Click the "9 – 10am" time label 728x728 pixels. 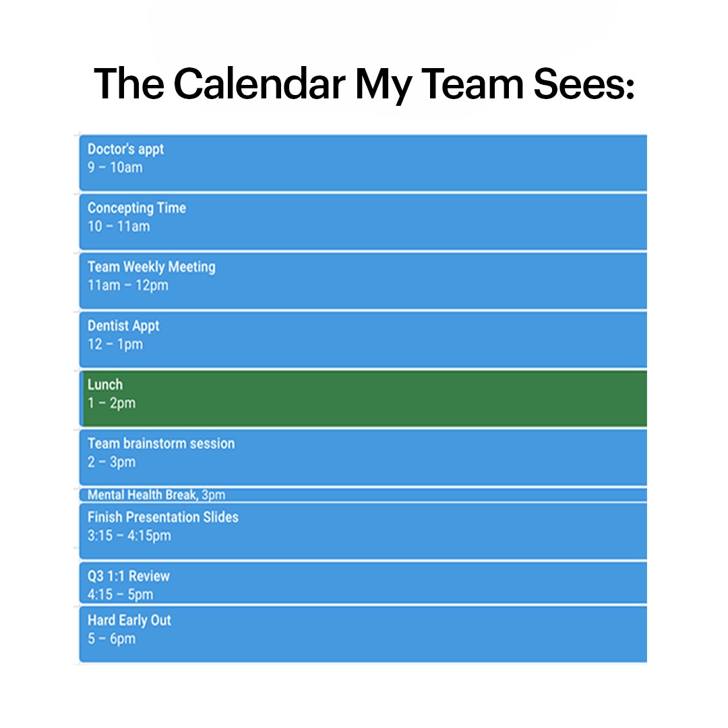pyautogui.click(x=115, y=168)
